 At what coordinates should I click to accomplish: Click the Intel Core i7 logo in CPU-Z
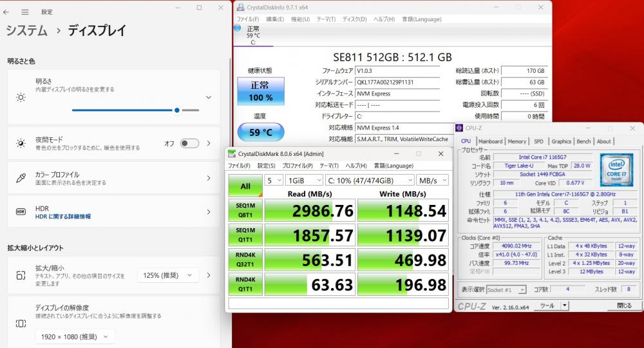617,169
